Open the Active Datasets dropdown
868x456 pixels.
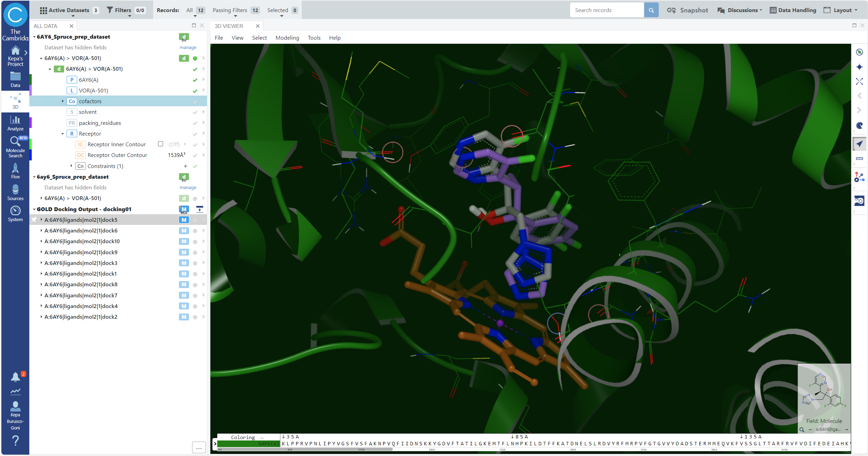pos(69,10)
